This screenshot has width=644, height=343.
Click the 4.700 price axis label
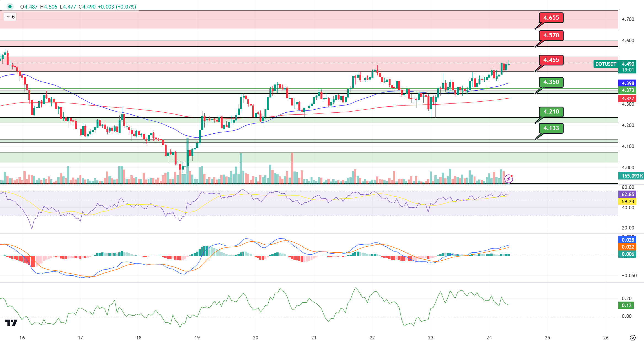tap(628, 19)
